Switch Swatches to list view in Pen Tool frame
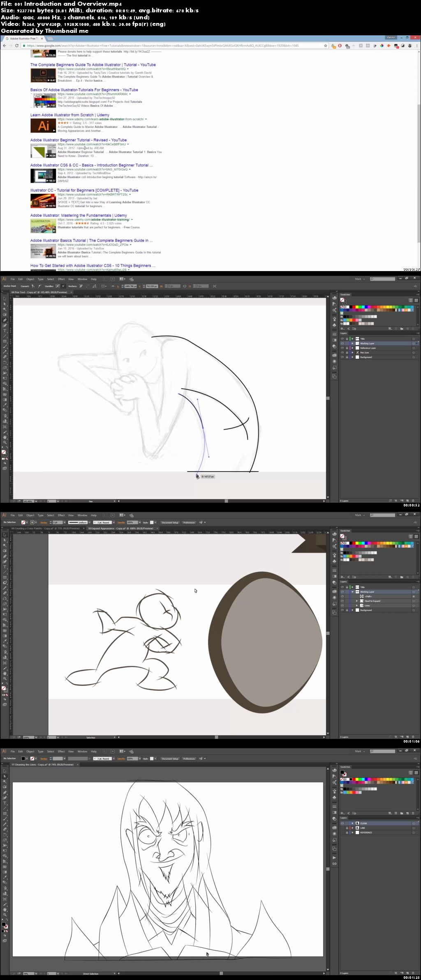The image size is (421, 980). tap(411, 300)
